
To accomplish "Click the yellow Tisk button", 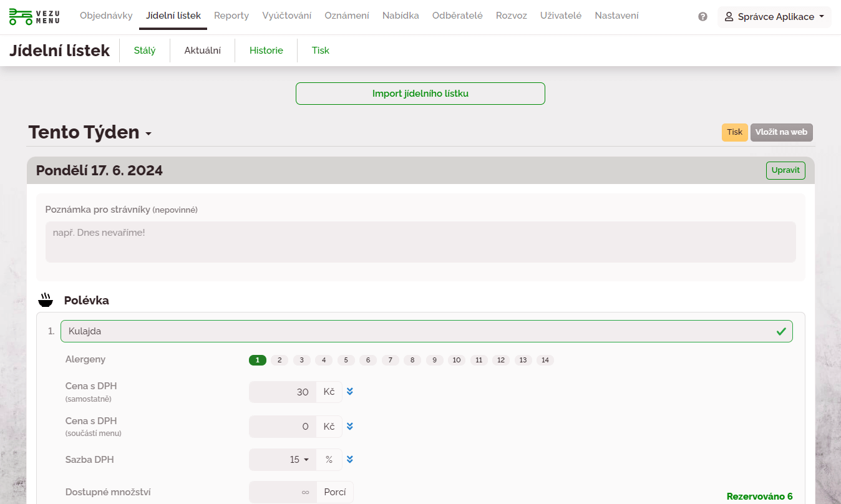I will (734, 132).
